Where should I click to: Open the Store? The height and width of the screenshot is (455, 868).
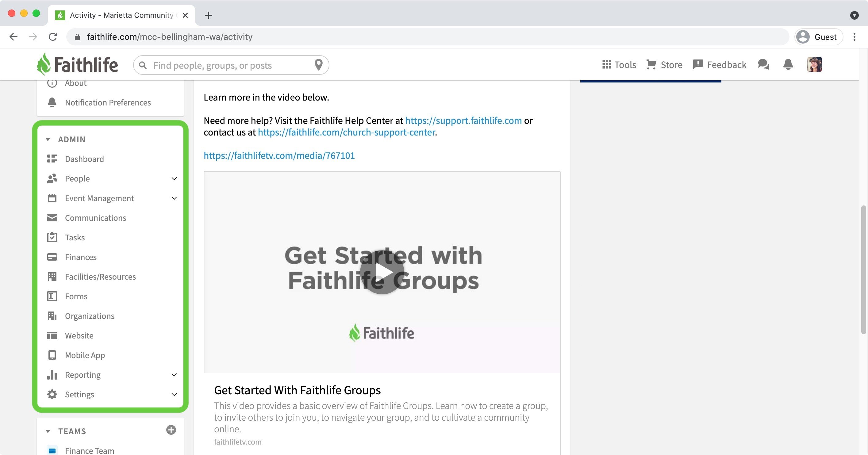pos(664,64)
